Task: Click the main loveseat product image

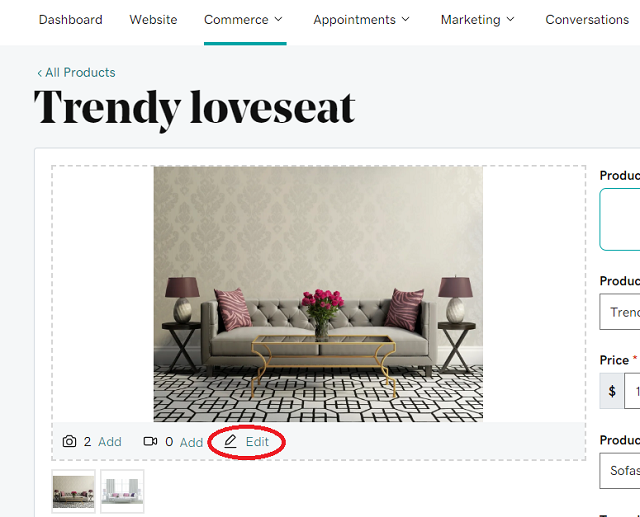Action: [x=318, y=294]
